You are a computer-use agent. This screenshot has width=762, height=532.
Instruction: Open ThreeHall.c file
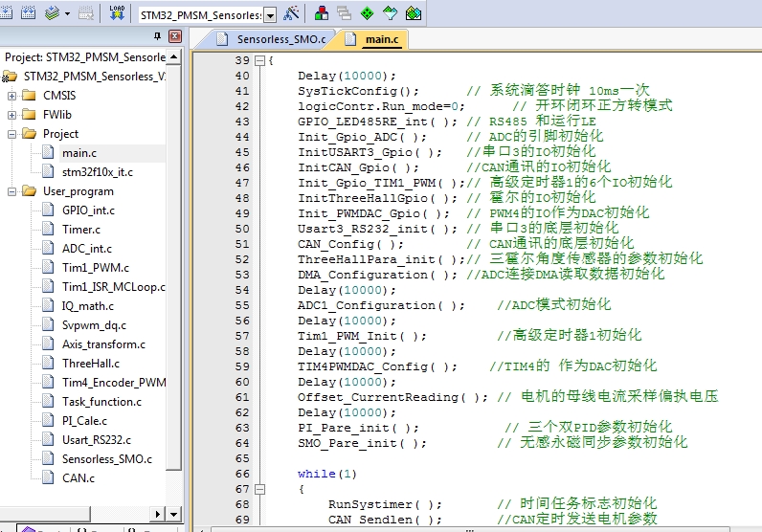pos(90,364)
